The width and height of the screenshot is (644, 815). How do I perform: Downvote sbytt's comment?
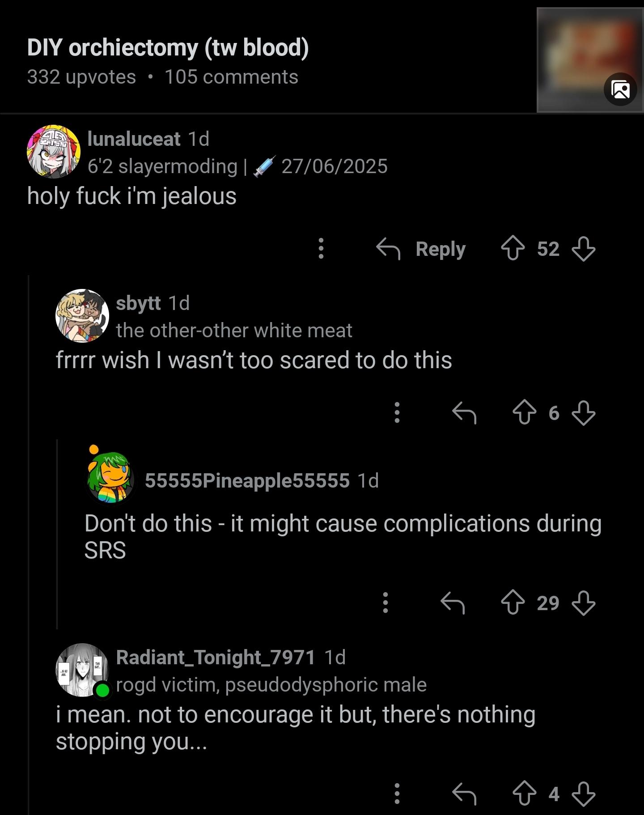[x=584, y=412]
